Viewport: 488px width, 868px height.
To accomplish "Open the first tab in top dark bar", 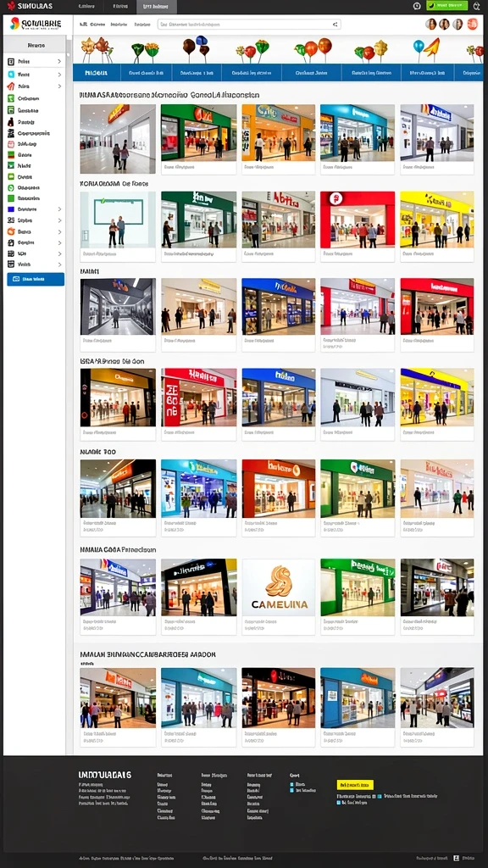I will coord(86,7).
